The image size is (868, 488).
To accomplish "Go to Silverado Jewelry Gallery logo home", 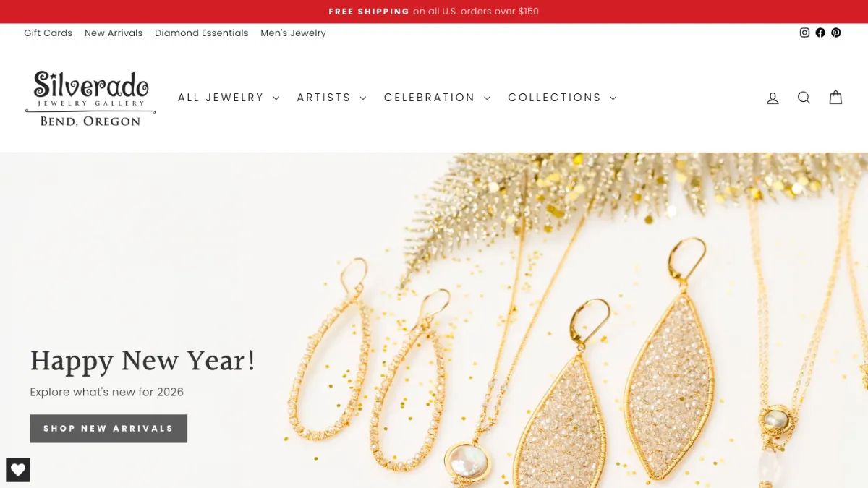I will [90, 98].
